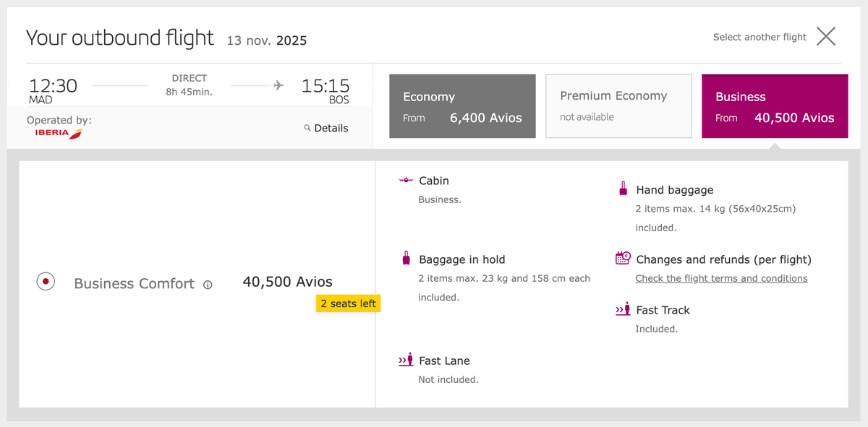
Task: Open the Business Comfort info tooltip
Action: pos(207,285)
